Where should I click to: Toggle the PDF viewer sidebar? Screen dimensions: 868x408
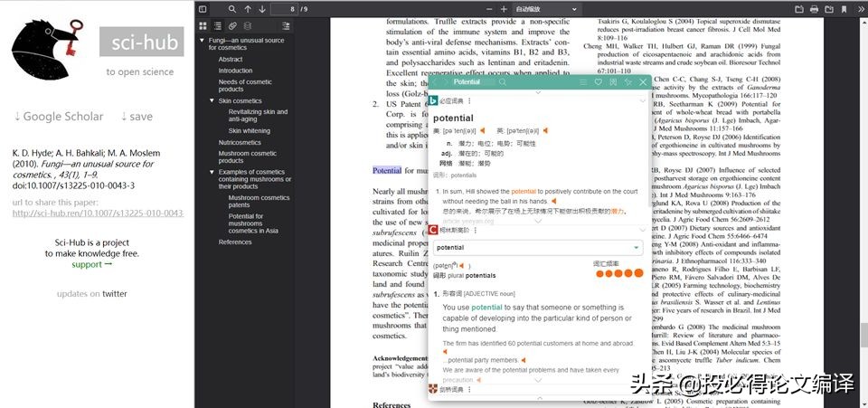coord(203,9)
